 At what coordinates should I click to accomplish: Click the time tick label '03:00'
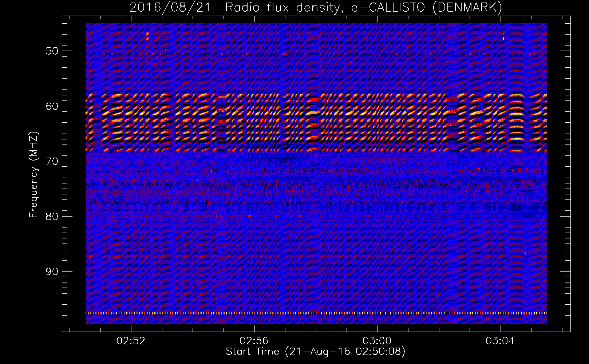click(x=377, y=341)
